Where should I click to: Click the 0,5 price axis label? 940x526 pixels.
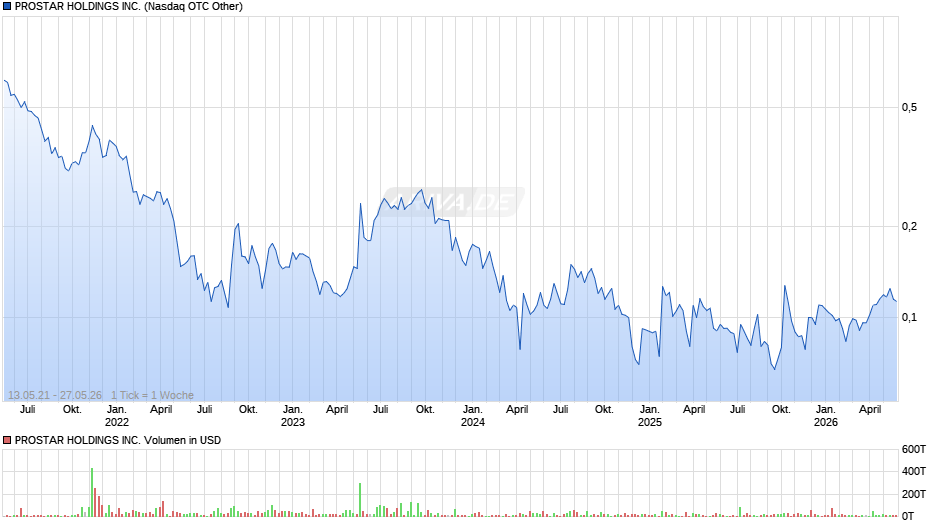909,107
